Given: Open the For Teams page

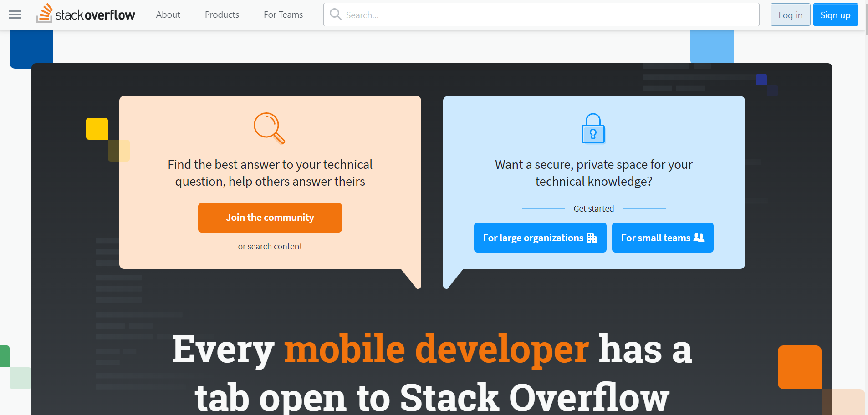Looking at the screenshot, I should pyautogui.click(x=283, y=14).
